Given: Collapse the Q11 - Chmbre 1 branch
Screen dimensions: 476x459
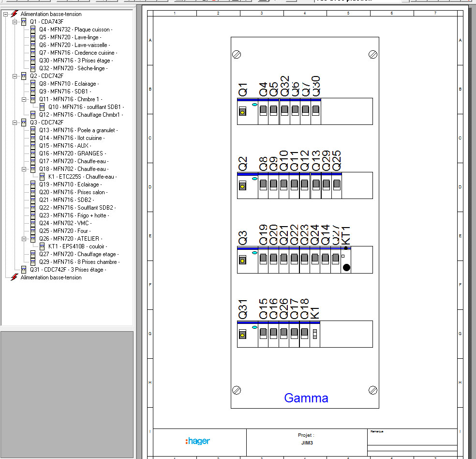Looking at the screenshot, I should [x=24, y=99].
